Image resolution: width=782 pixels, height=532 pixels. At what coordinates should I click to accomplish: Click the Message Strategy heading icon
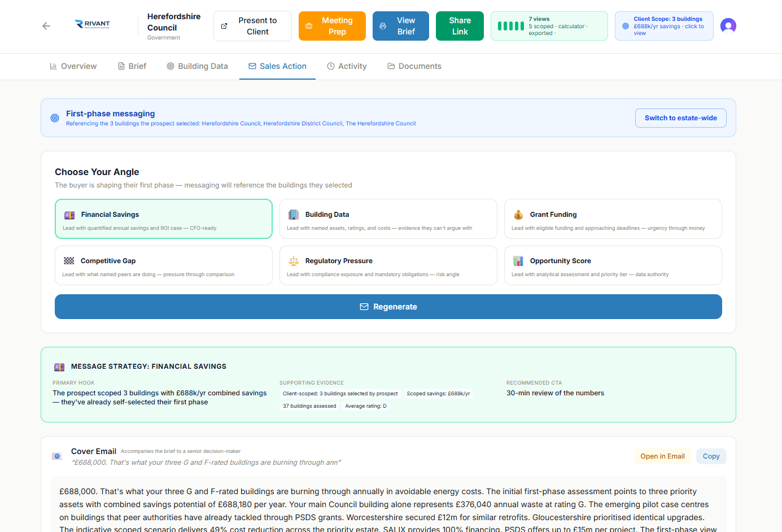[59, 367]
